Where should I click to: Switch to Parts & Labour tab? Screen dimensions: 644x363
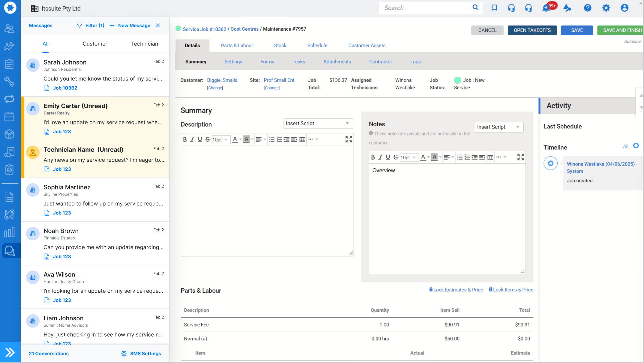tap(237, 45)
